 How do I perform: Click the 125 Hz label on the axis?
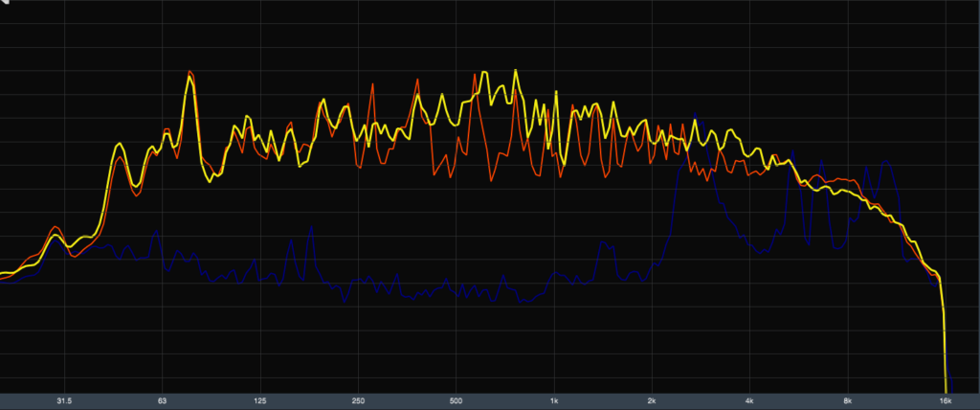coord(260,400)
